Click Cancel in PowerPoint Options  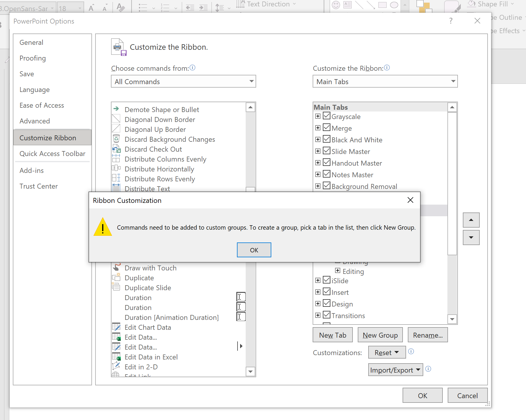467,396
